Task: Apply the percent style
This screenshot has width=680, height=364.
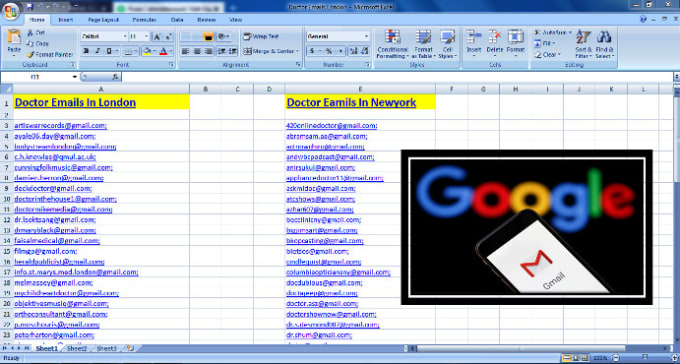Action: [x=329, y=51]
